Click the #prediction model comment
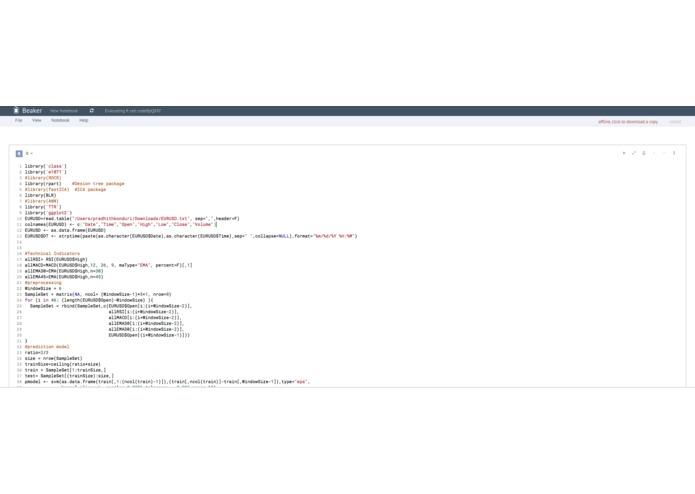The width and height of the screenshot is (695, 494). click(47, 346)
